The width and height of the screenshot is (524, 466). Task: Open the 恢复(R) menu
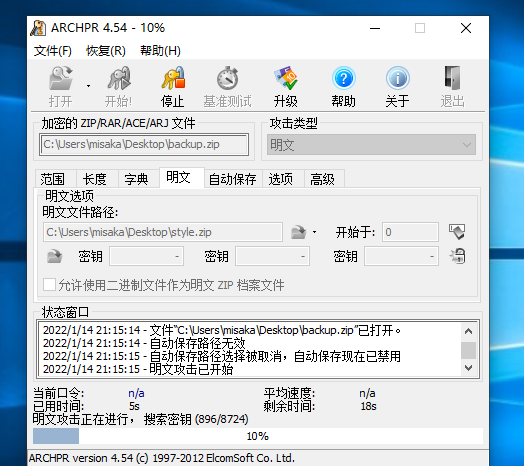[106, 51]
